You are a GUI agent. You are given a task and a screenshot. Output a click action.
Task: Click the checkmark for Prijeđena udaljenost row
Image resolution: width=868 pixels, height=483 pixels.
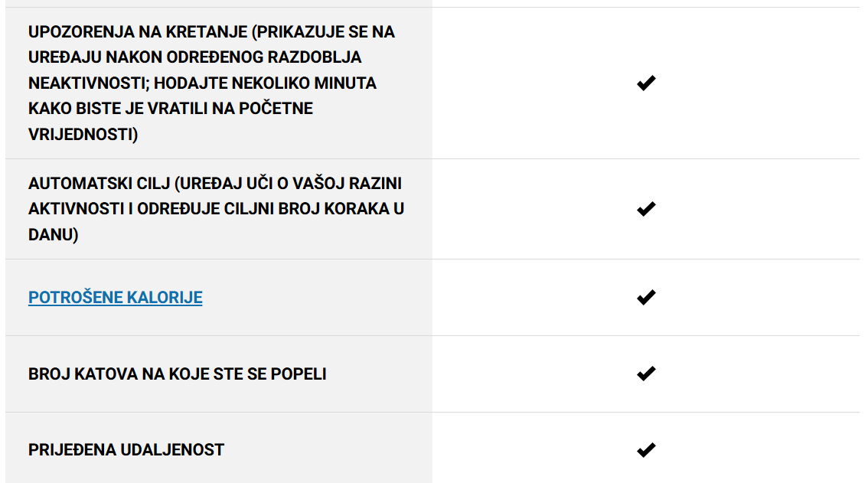(646, 450)
